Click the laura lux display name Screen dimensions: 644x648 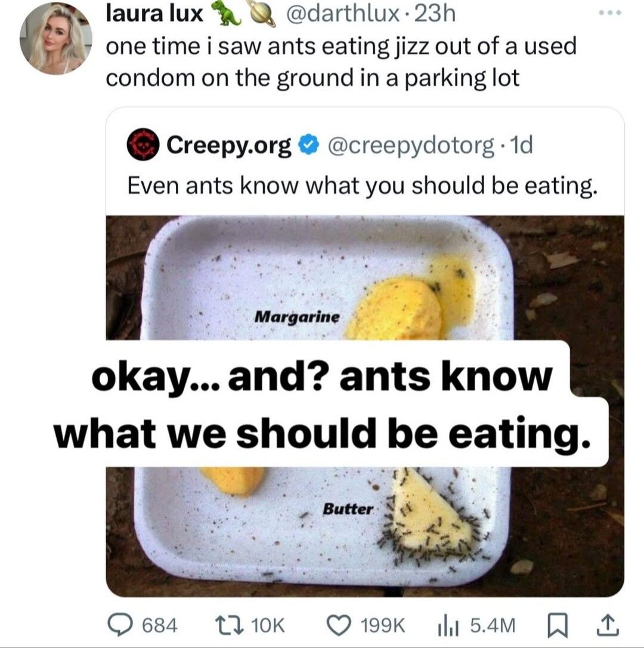[154, 14]
